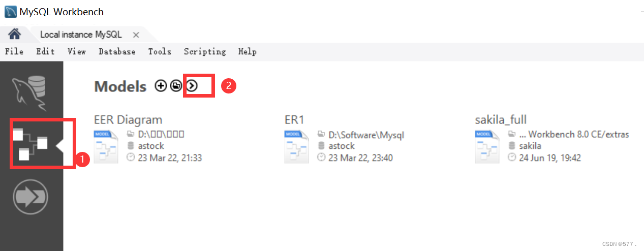
Task: Click astock schema under ER1
Action: click(x=342, y=146)
